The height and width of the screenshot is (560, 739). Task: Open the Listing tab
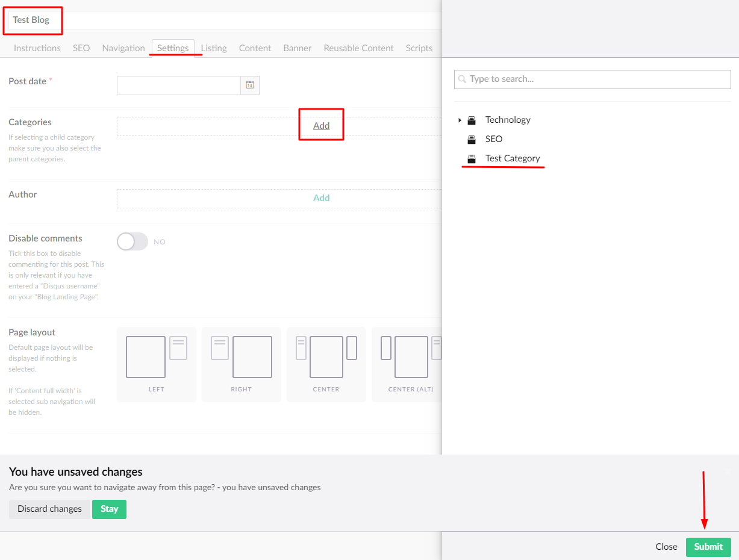[214, 48]
